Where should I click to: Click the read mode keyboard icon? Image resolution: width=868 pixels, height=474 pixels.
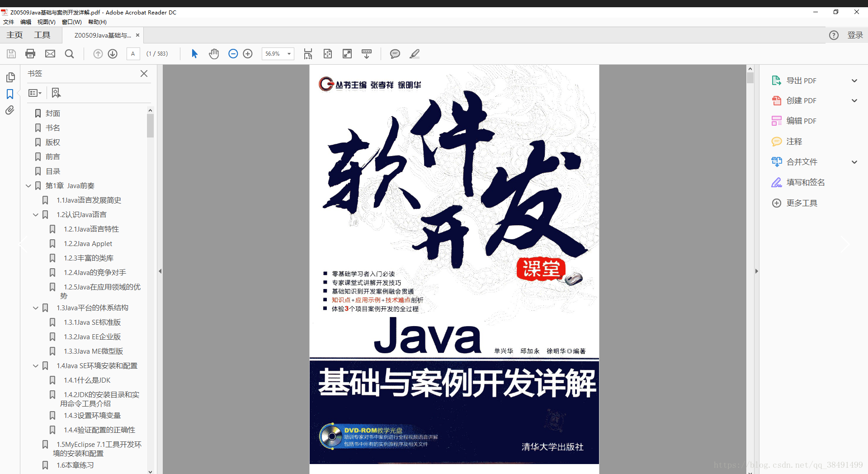coord(367,54)
